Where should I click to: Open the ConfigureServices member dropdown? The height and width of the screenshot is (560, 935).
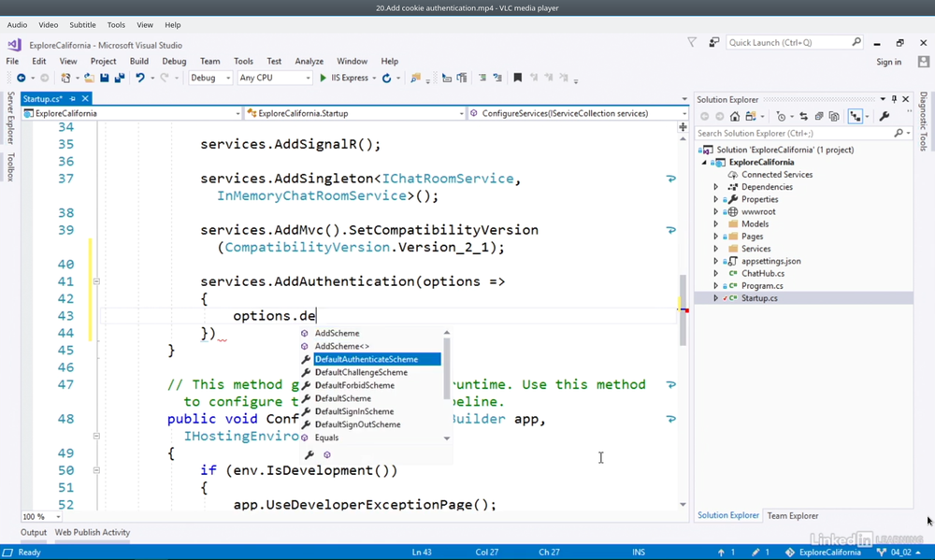pyautogui.click(x=578, y=113)
